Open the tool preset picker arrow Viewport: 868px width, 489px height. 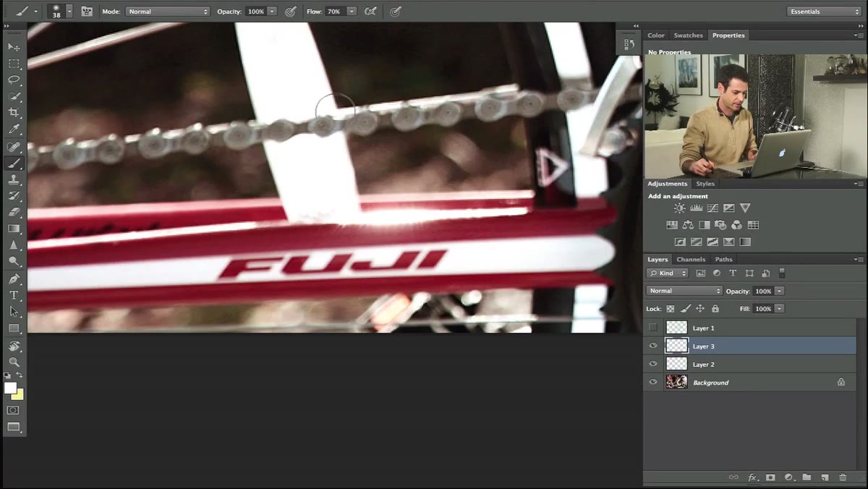35,12
